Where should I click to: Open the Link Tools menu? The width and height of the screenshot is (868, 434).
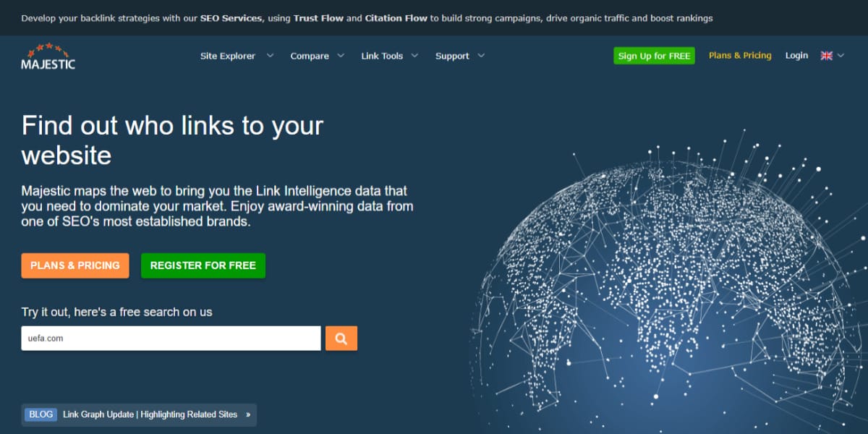click(x=382, y=56)
